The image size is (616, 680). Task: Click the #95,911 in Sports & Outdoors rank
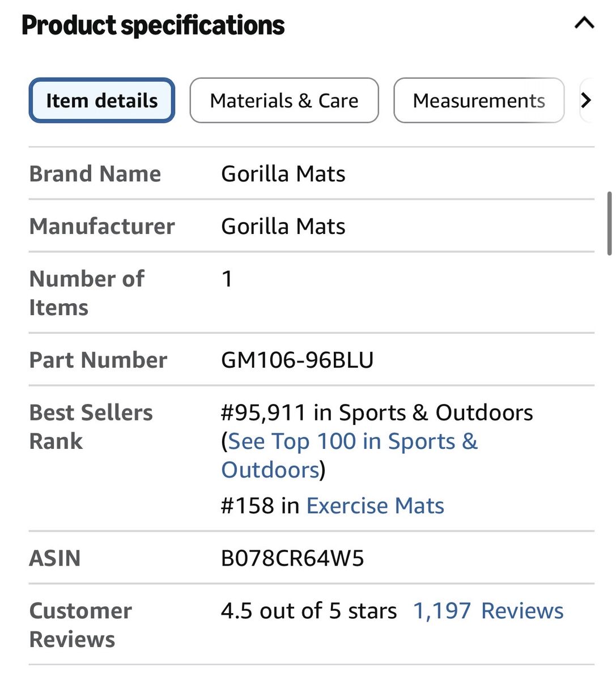377,413
